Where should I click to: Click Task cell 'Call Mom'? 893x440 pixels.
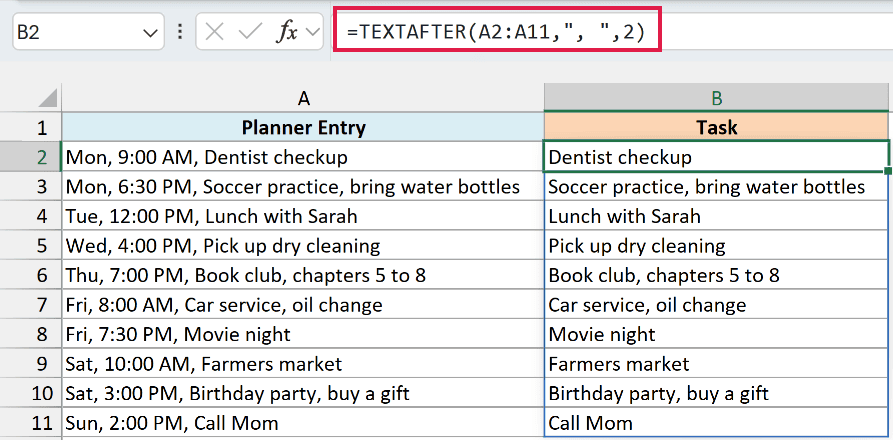point(716,423)
